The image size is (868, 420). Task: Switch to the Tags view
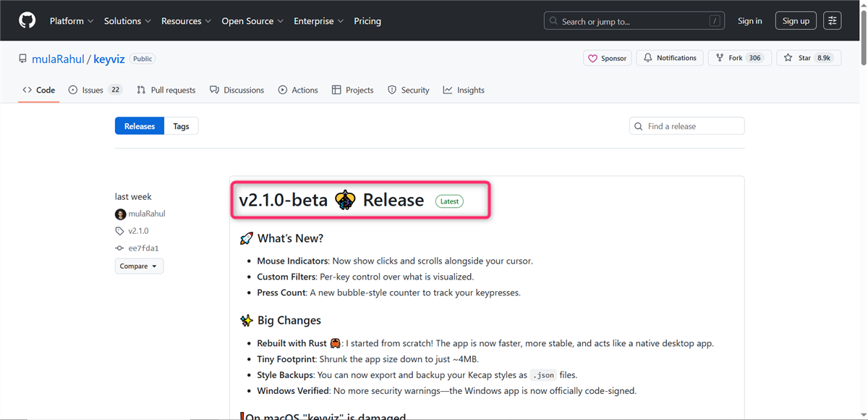point(181,126)
